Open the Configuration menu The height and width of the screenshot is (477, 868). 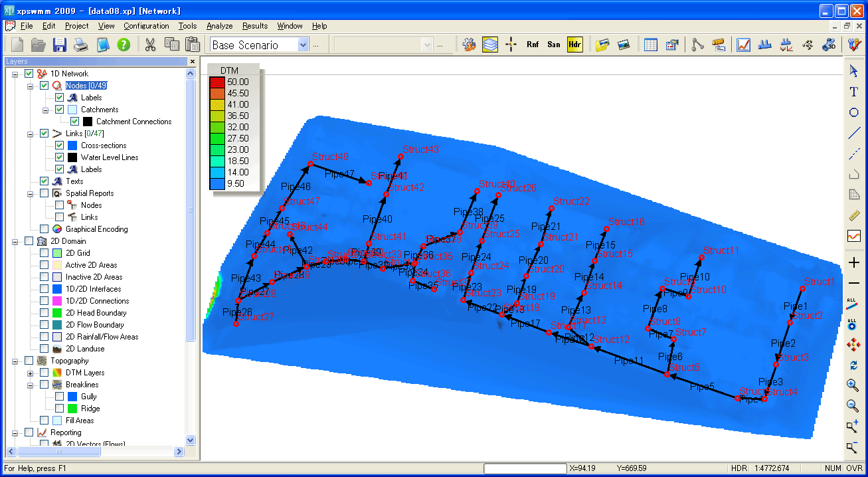[146, 26]
